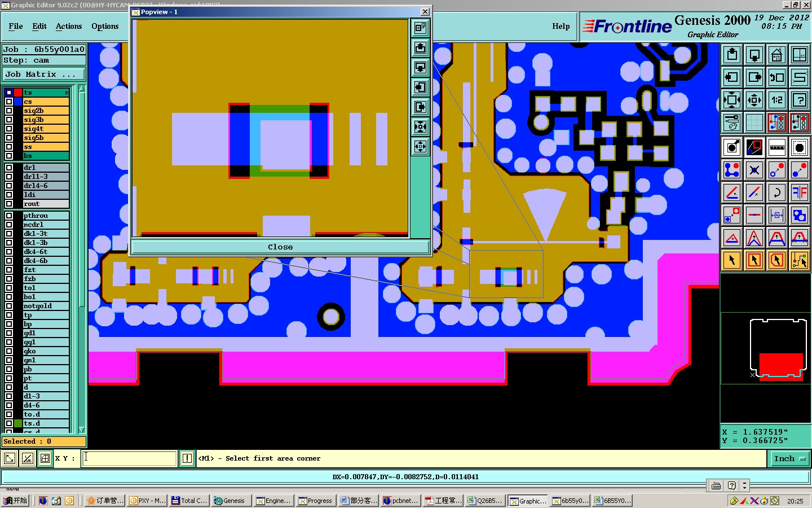Zoom in with the expand-arrows icon
The width and height of the screenshot is (812, 508).
point(732,100)
